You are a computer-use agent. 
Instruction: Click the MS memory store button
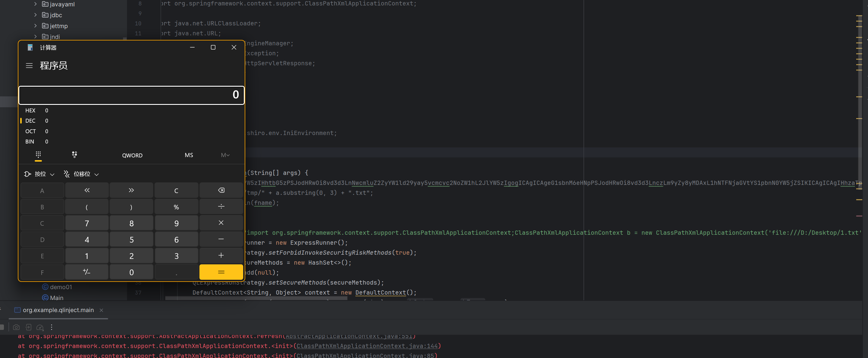point(189,155)
